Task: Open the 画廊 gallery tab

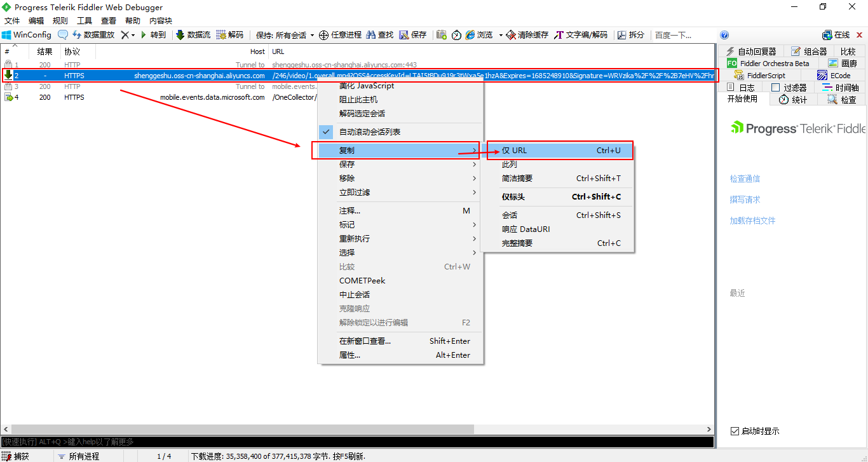Action: click(x=843, y=64)
